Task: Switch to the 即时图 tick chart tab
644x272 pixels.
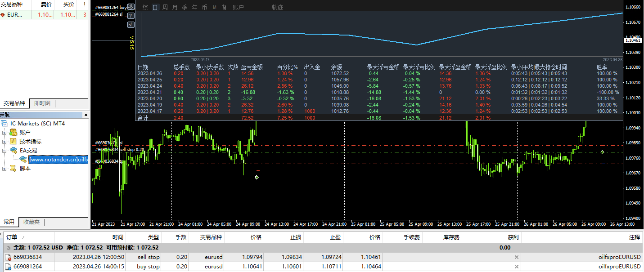Action: pyautogui.click(x=42, y=103)
